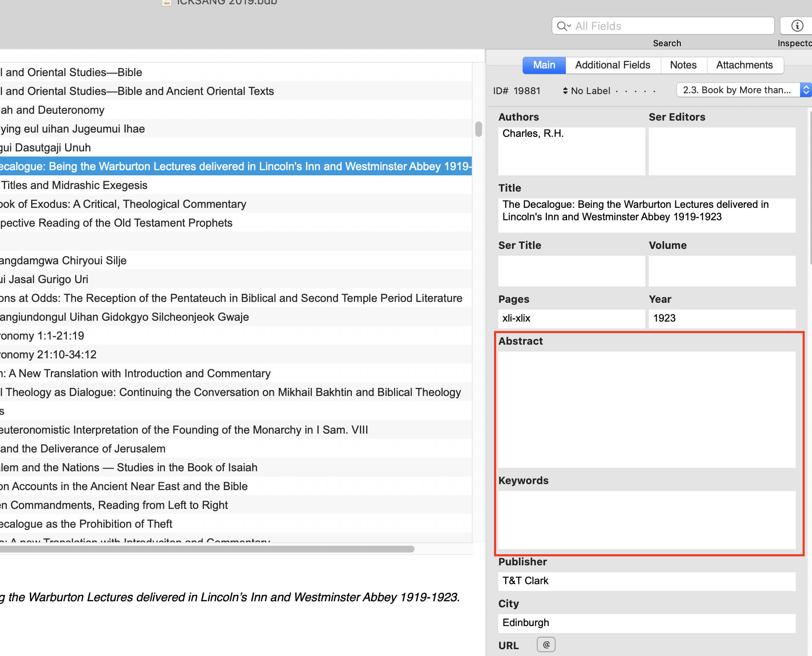Click the empty Ser Title field

[x=571, y=271]
